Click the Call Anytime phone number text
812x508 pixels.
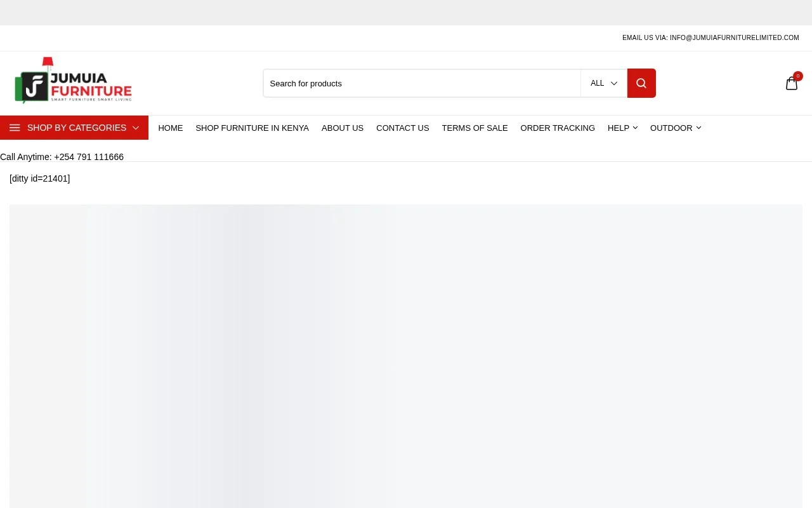pos(62,157)
